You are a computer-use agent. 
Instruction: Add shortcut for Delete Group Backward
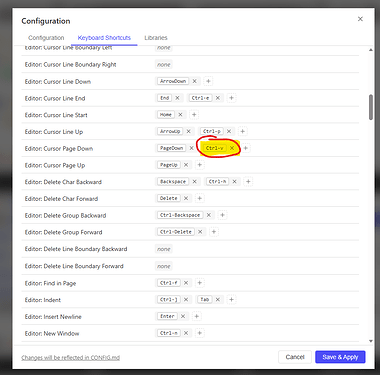pyautogui.click(x=222, y=215)
